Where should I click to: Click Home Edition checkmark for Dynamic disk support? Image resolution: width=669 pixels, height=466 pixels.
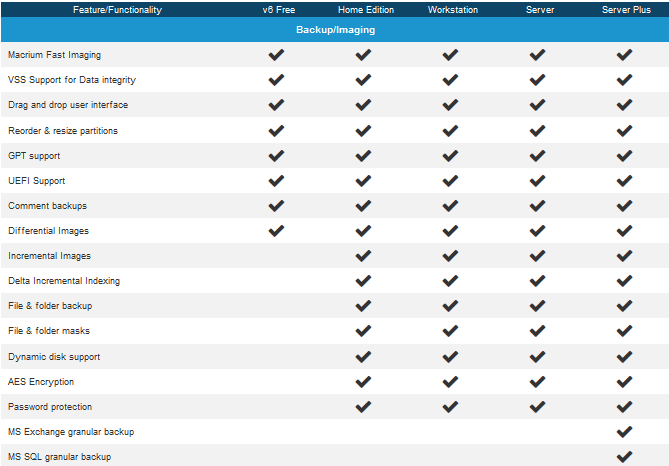(364, 357)
